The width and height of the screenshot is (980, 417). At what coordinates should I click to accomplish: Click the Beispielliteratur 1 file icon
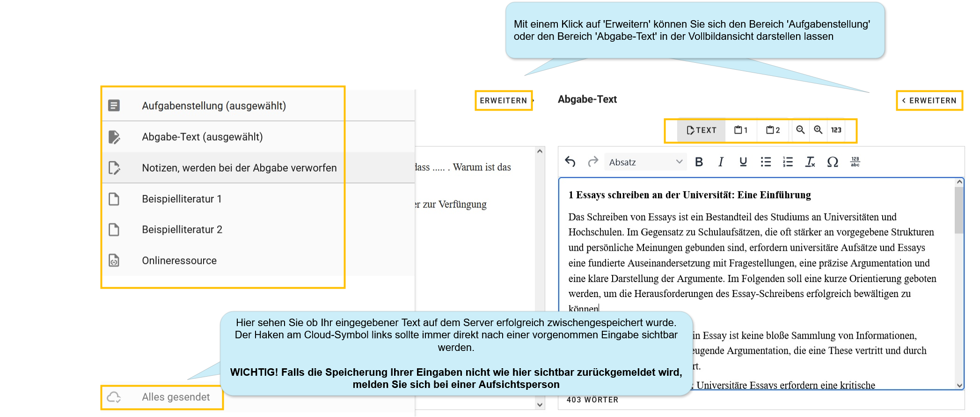tap(114, 199)
